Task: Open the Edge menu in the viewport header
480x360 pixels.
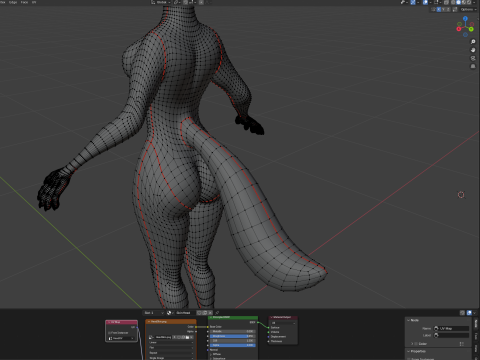Action: [x=13, y=2]
